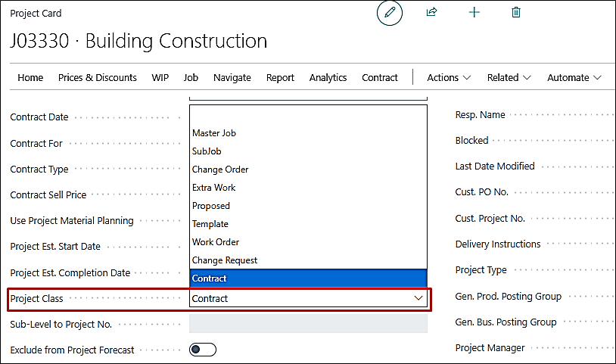Viewport: 616px width, 364px height.
Task: Expand the Project Class dropdown arrow
Action: coord(418,299)
